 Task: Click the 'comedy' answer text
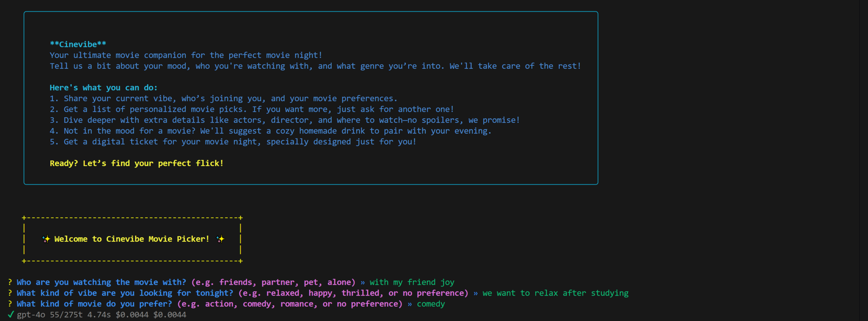(431, 304)
